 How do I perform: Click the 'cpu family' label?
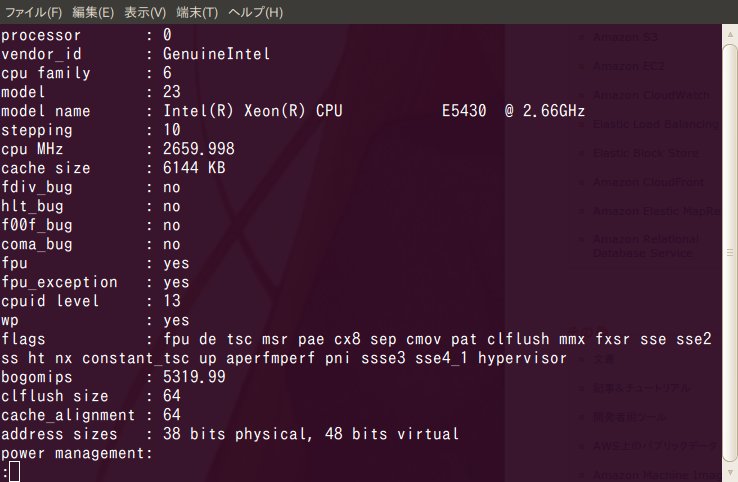[46, 73]
